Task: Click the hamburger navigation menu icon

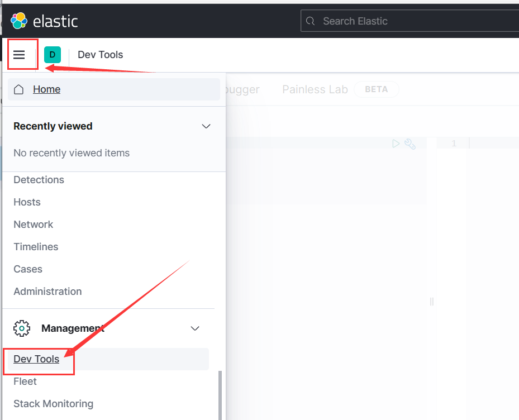Action: [20, 55]
